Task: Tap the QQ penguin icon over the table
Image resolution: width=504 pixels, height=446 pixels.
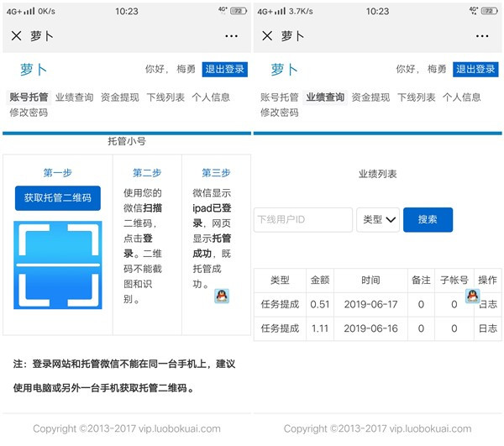Action: [472, 296]
